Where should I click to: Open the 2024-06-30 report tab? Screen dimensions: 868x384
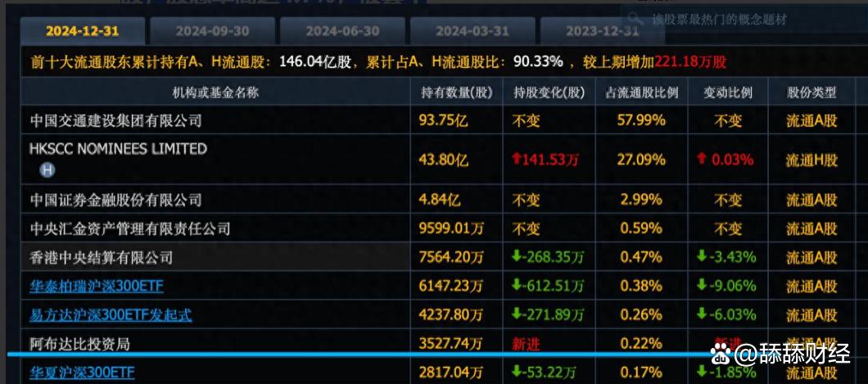point(342,31)
